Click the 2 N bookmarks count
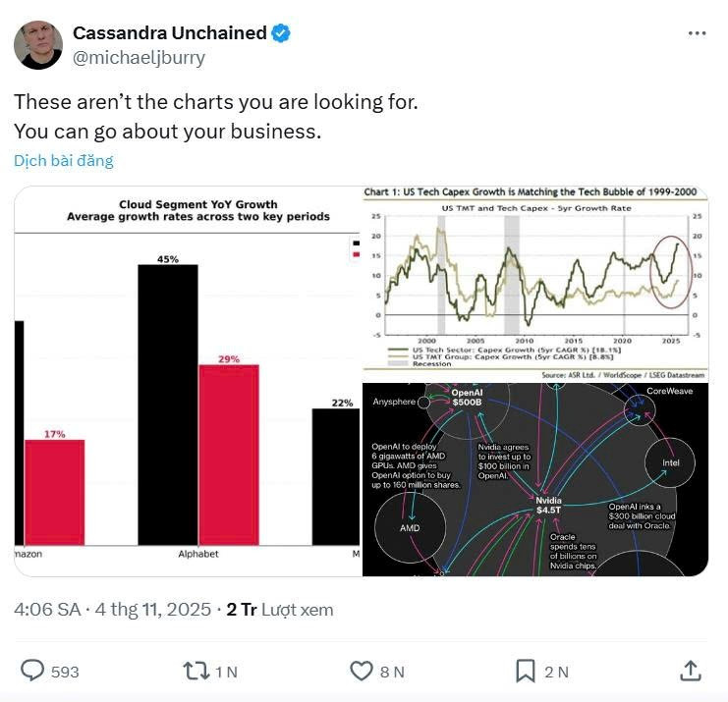 (556, 672)
